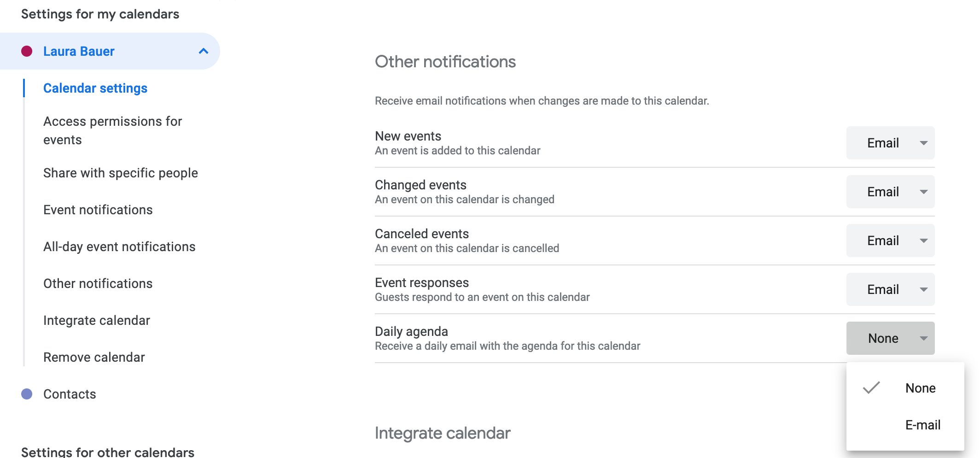Open the New events notification dropdown
This screenshot has width=980, height=458.
pyautogui.click(x=890, y=143)
